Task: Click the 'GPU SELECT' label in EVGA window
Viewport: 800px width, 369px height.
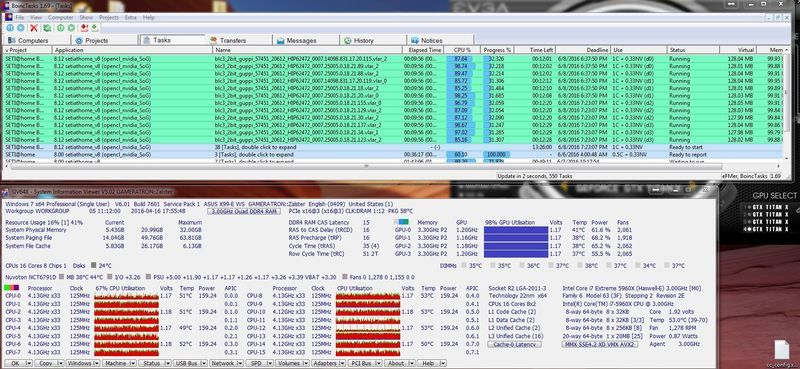Action: coord(774,195)
